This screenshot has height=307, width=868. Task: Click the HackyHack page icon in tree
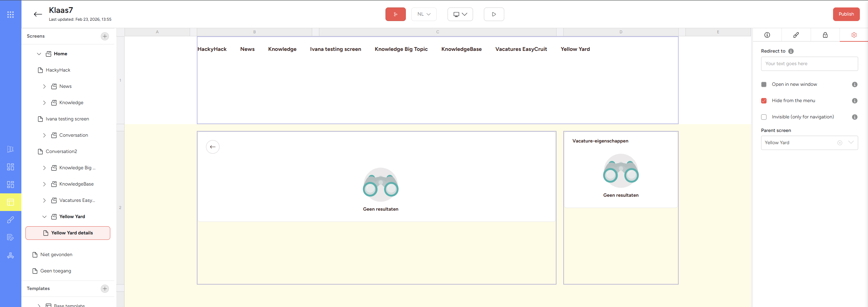click(x=40, y=70)
